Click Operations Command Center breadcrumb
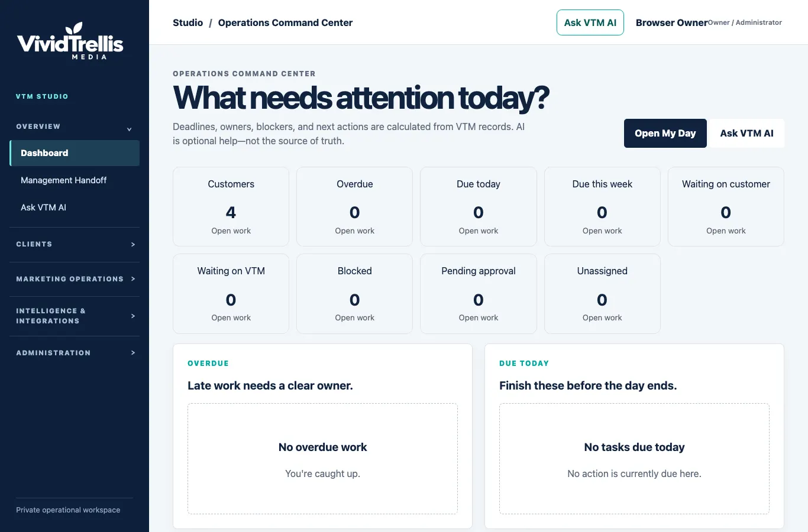The height and width of the screenshot is (532, 808). [x=285, y=22]
